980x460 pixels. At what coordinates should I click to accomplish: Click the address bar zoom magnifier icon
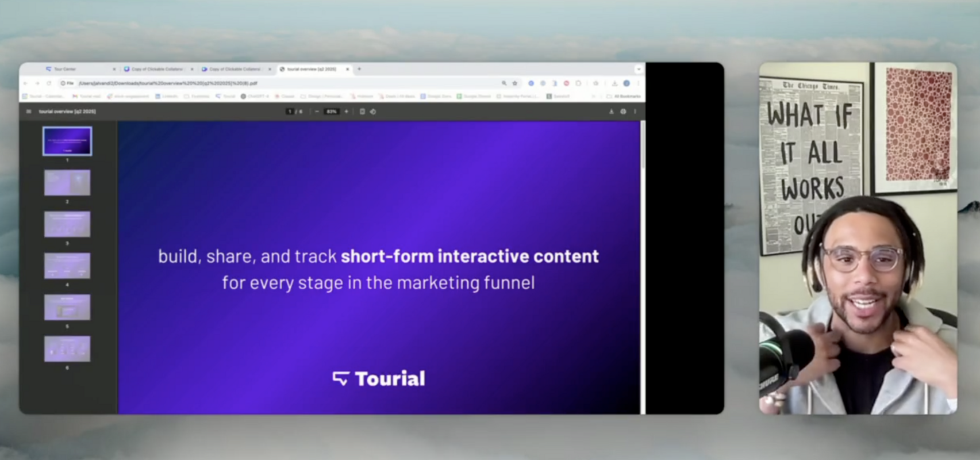pos(504,83)
